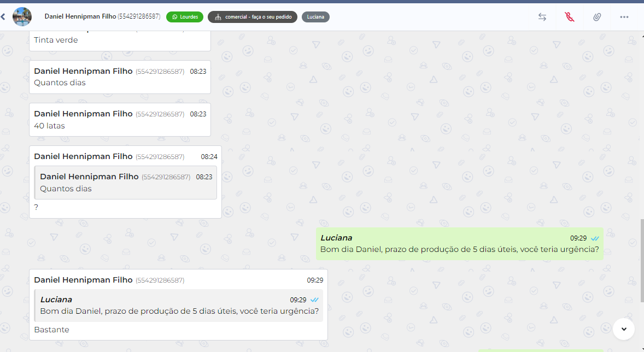This screenshot has width=644, height=352.
Task: Click the Luciana agent tag
Action: pos(315,17)
